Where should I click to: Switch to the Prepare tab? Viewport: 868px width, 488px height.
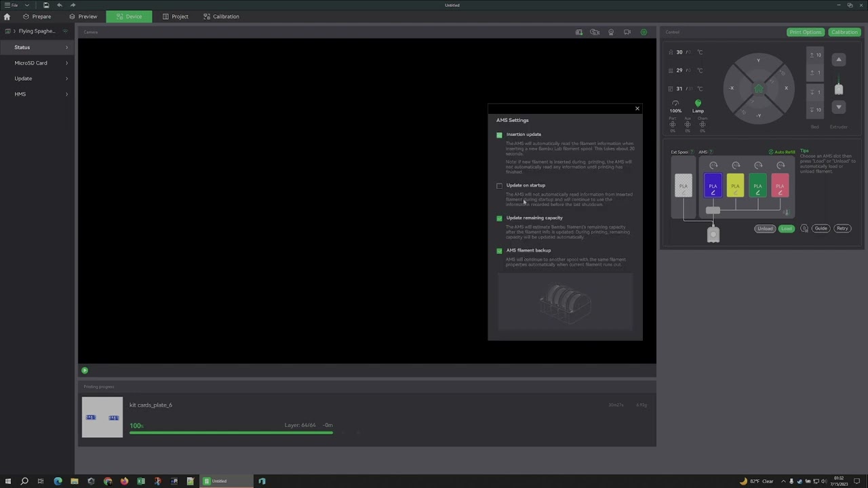point(37,16)
